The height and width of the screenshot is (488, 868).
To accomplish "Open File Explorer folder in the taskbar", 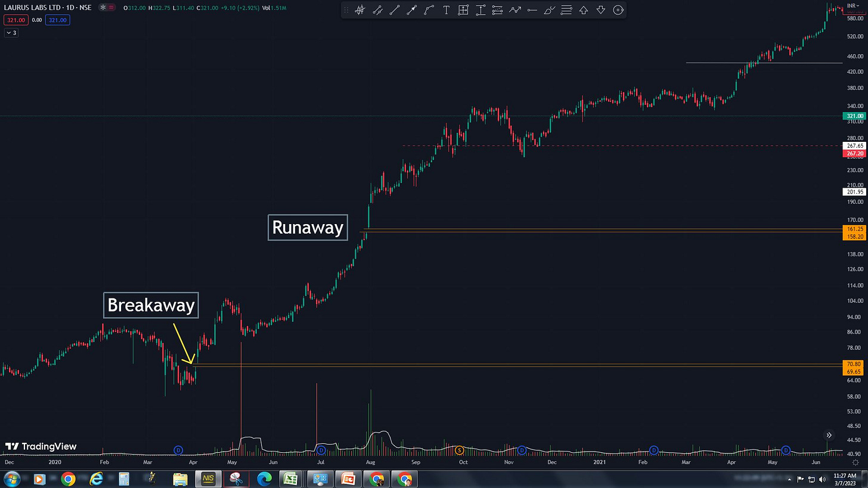I will pyautogui.click(x=181, y=479).
